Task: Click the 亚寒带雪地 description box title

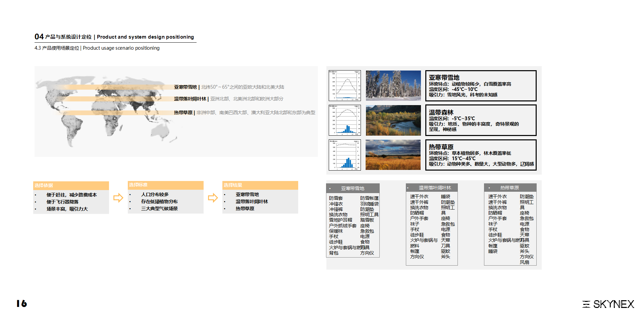Action: click(x=444, y=78)
